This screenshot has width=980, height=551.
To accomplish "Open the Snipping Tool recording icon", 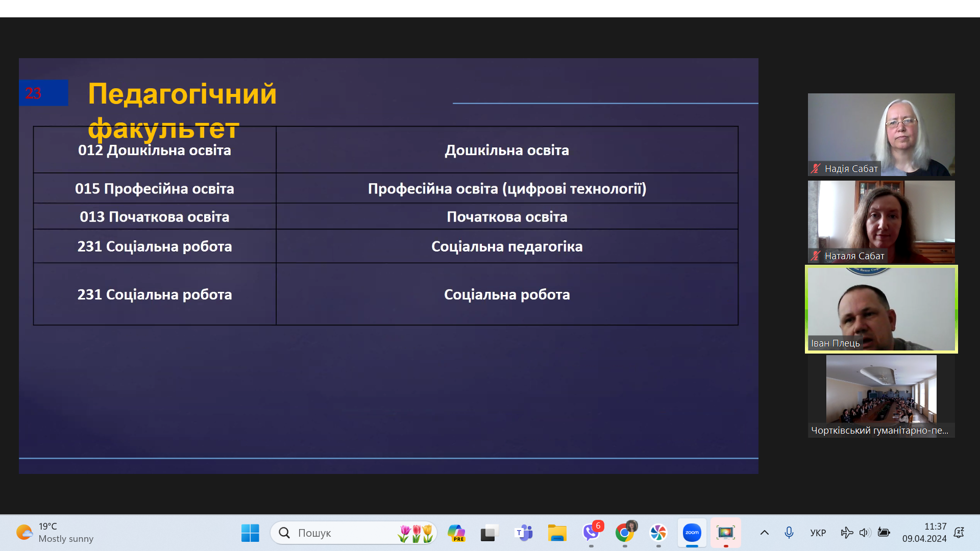I will pos(725,533).
